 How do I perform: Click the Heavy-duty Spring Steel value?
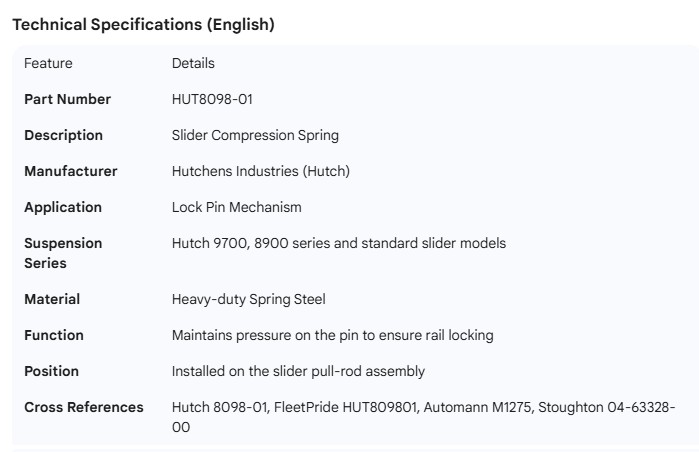pos(248,299)
